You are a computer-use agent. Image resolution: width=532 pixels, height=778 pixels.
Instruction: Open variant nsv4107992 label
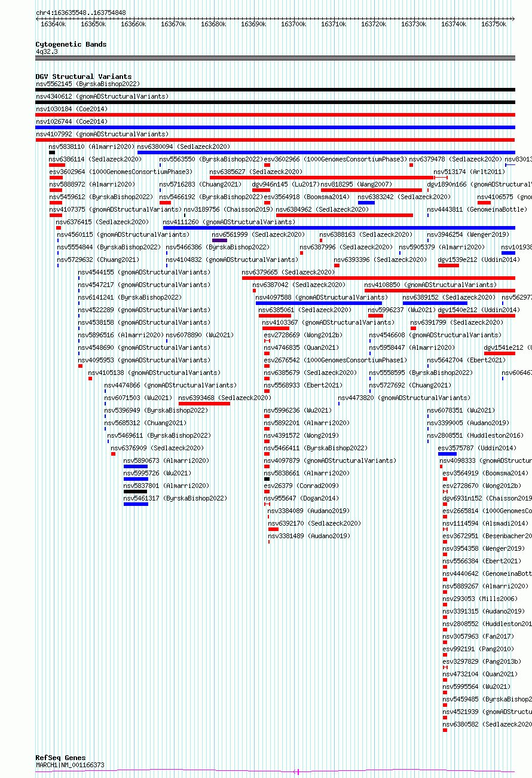102,134
